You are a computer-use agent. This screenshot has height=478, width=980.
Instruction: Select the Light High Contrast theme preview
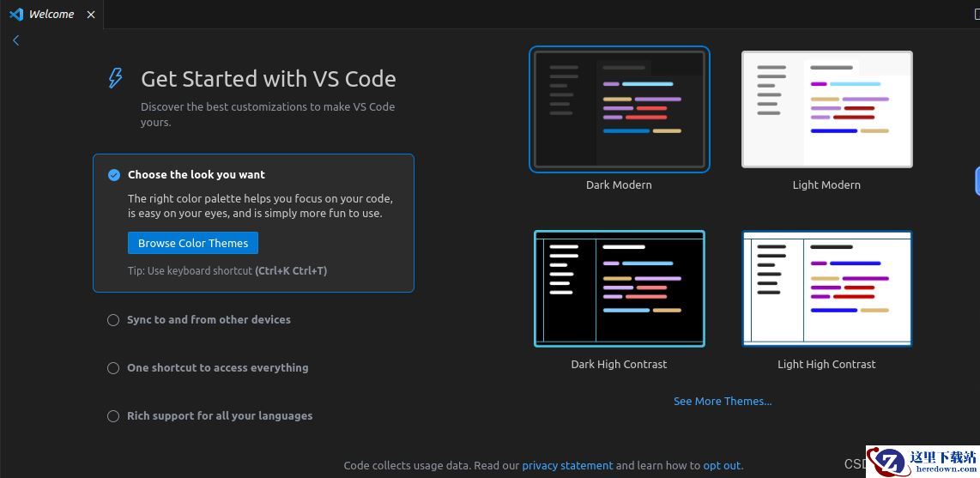(x=827, y=288)
